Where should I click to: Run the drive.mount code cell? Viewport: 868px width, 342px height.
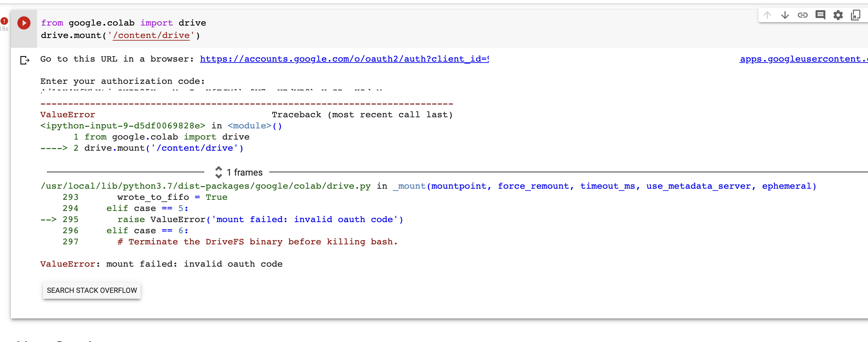(24, 23)
